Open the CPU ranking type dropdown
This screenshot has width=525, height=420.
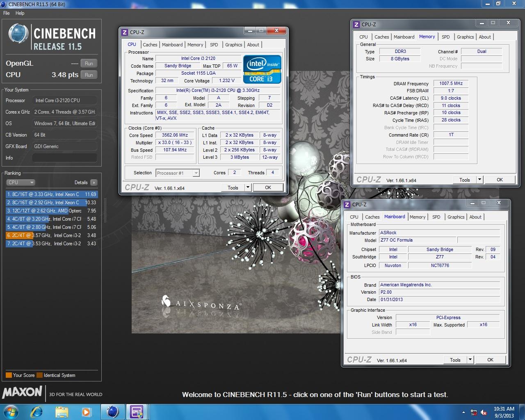pyautogui.click(x=21, y=183)
